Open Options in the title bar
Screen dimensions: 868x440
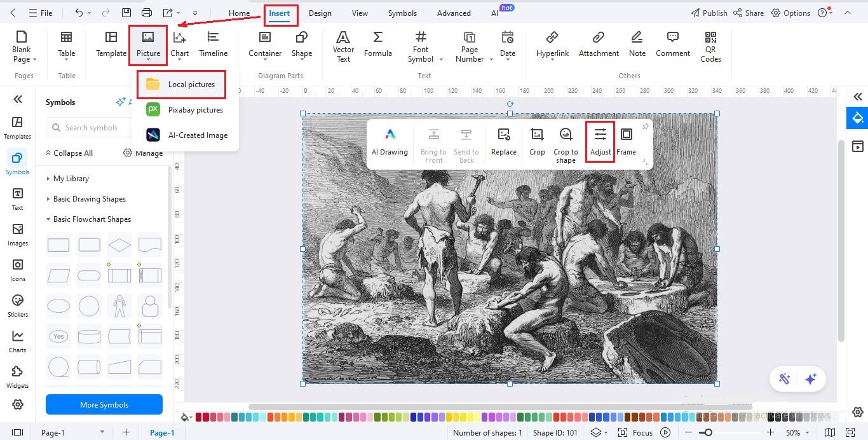tap(791, 13)
